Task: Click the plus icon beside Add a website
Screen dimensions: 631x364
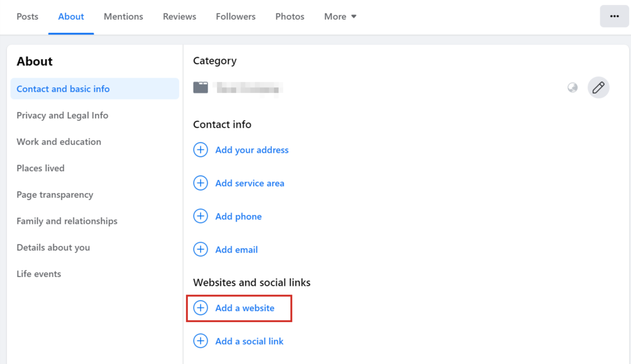Action: (x=200, y=307)
